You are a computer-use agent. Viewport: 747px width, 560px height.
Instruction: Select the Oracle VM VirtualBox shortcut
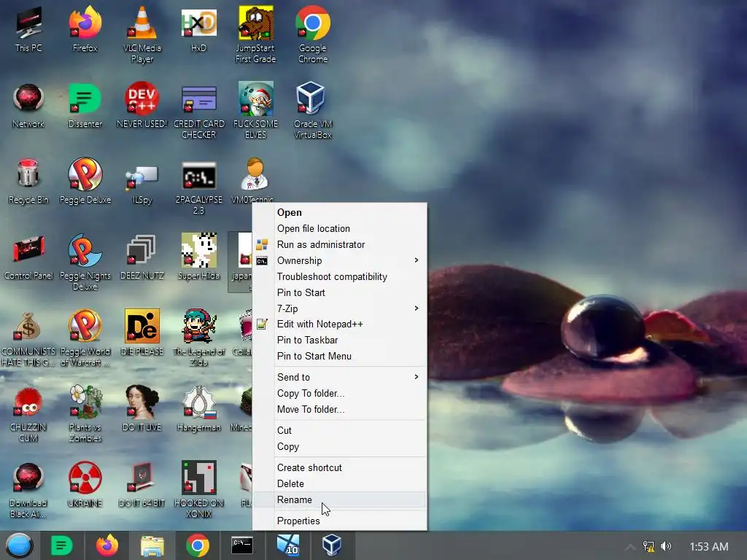click(312, 111)
